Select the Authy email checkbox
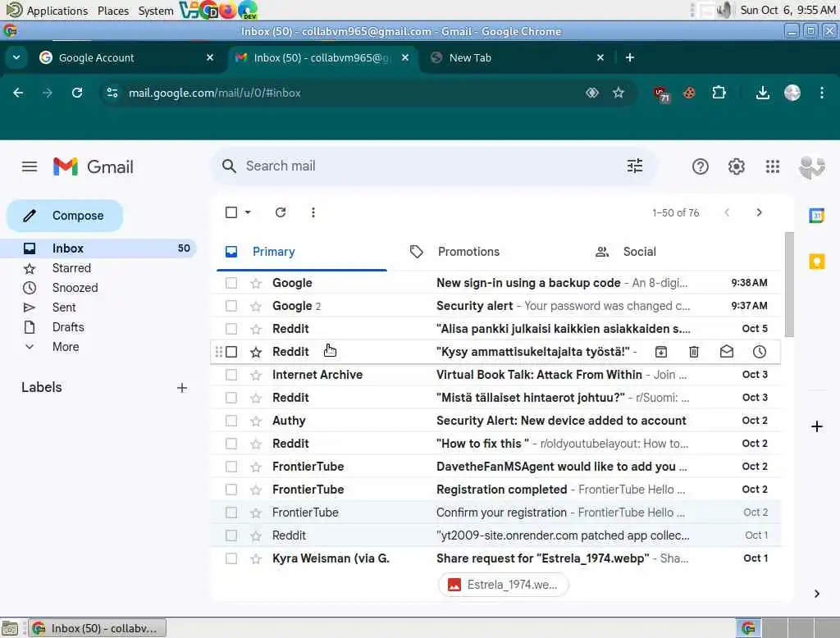Screen dimensions: 840x638 pos(231,421)
